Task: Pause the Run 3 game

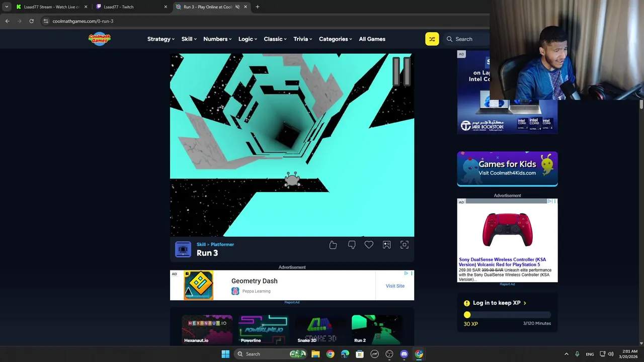Action: pos(401,72)
